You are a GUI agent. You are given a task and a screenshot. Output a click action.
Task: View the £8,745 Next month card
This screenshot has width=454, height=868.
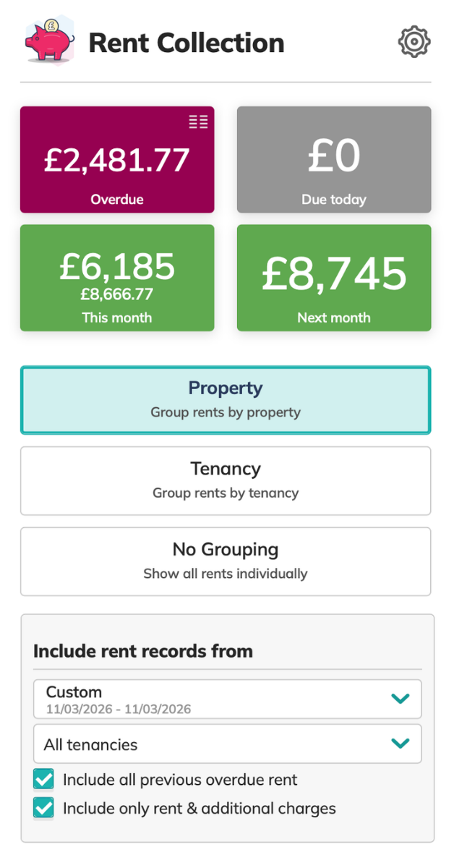334,278
